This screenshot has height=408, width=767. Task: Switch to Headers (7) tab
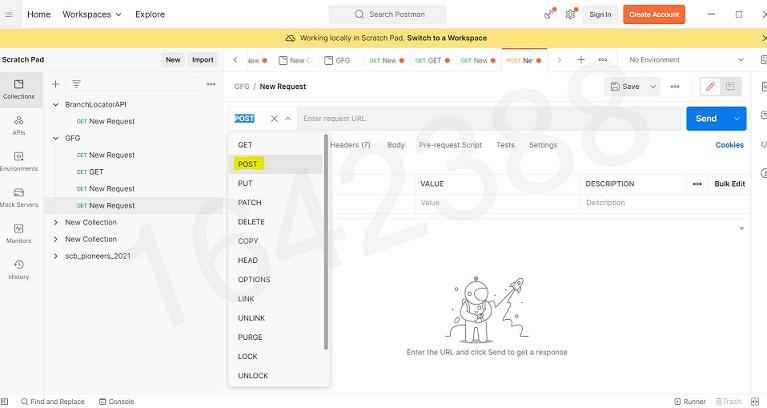click(x=350, y=145)
